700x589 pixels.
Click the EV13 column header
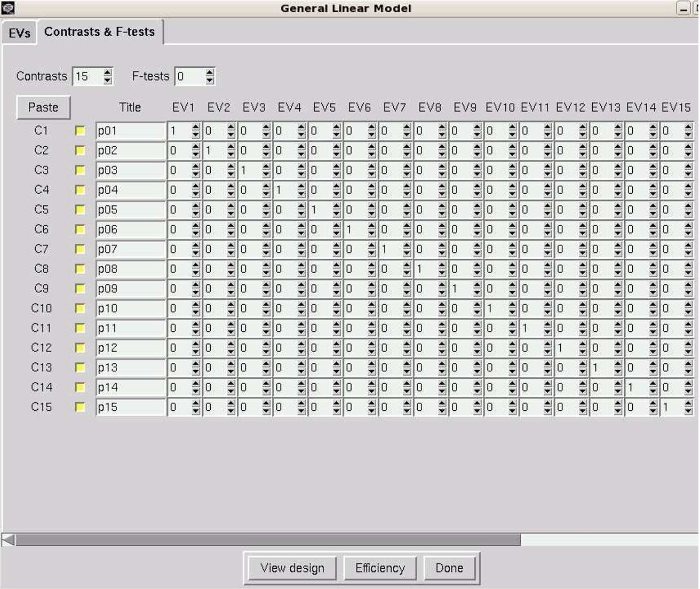606,107
